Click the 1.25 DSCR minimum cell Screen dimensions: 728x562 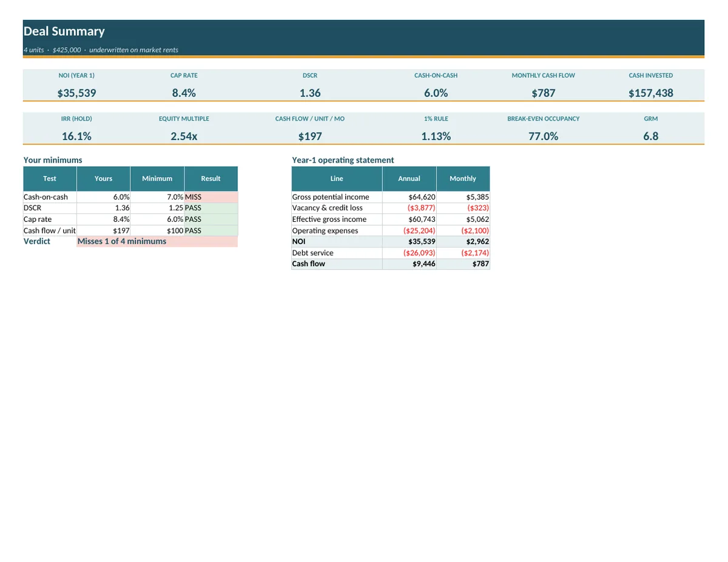pyautogui.click(x=157, y=208)
